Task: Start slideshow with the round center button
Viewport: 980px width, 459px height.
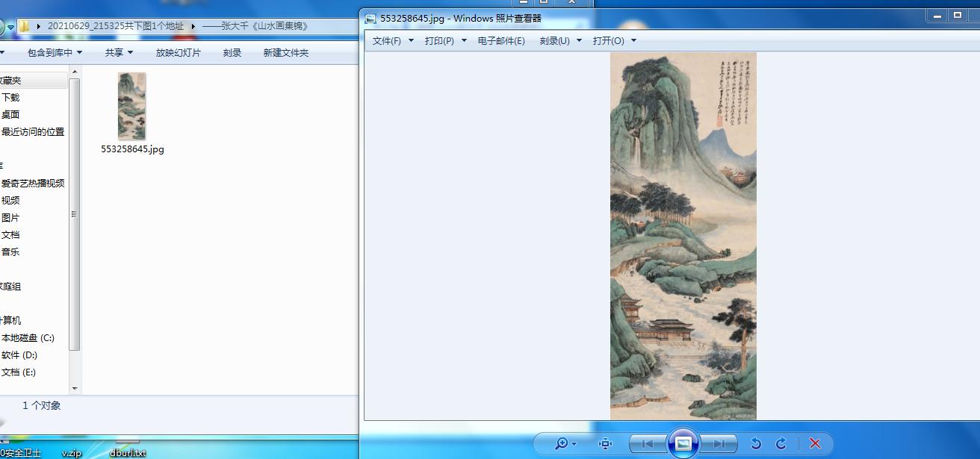Action: point(683,443)
